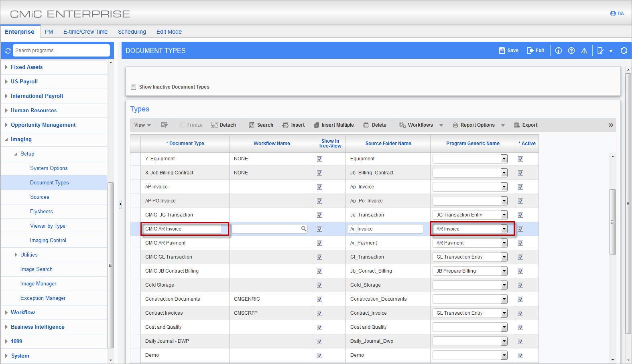Open dropdown arrow next to notes icon
Viewport: 632px width, 364px height.
click(611, 51)
